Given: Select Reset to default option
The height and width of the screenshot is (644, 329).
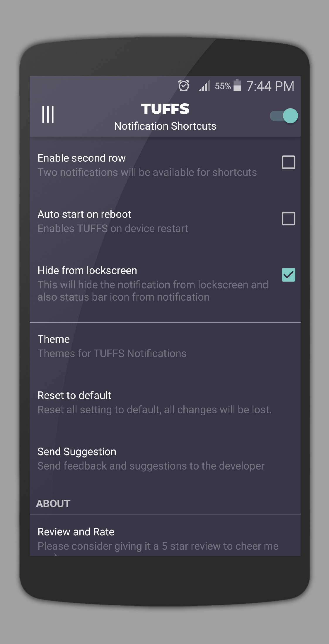Looking at the screenshot, I should [x=165, y=402].
